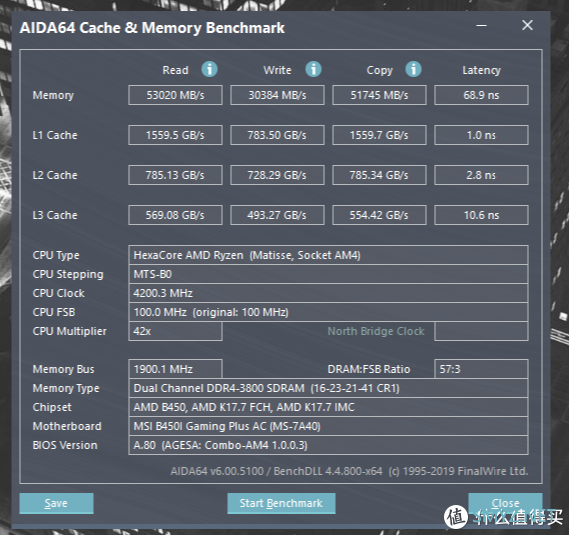Click L1 Cache Write value 783.50 GB/s

click(277, 135)
